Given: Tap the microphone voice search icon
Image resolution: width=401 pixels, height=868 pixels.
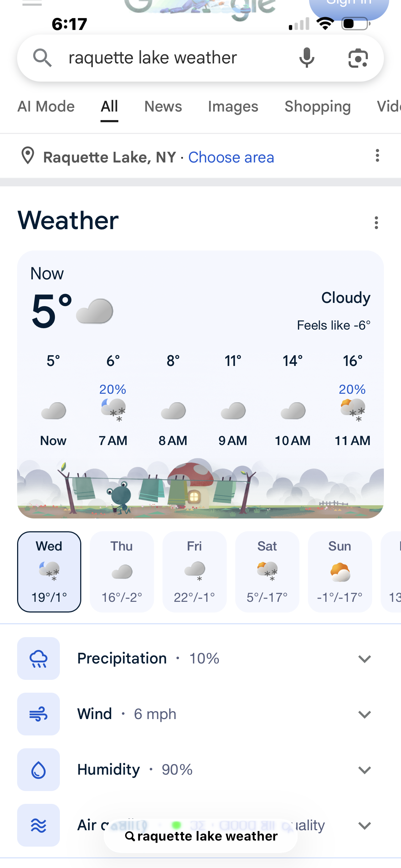Looking at the screenshot, I should (307, 58).
